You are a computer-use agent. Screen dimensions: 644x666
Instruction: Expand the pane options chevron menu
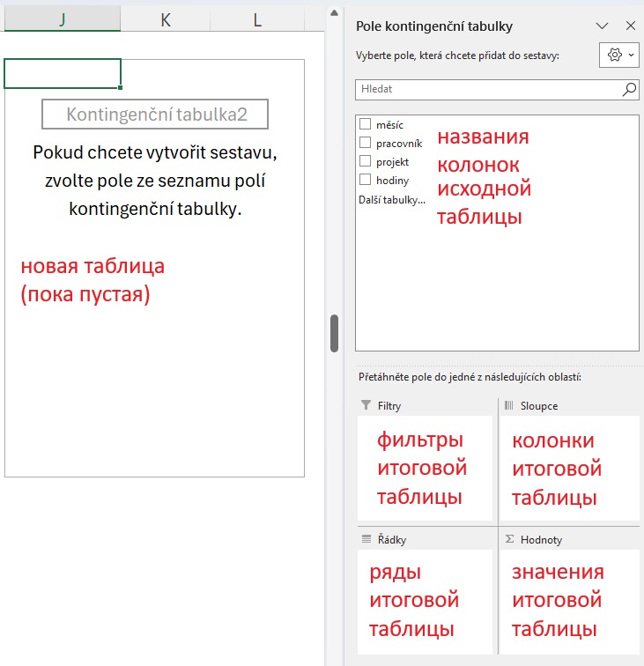click(x=603, y=26)
